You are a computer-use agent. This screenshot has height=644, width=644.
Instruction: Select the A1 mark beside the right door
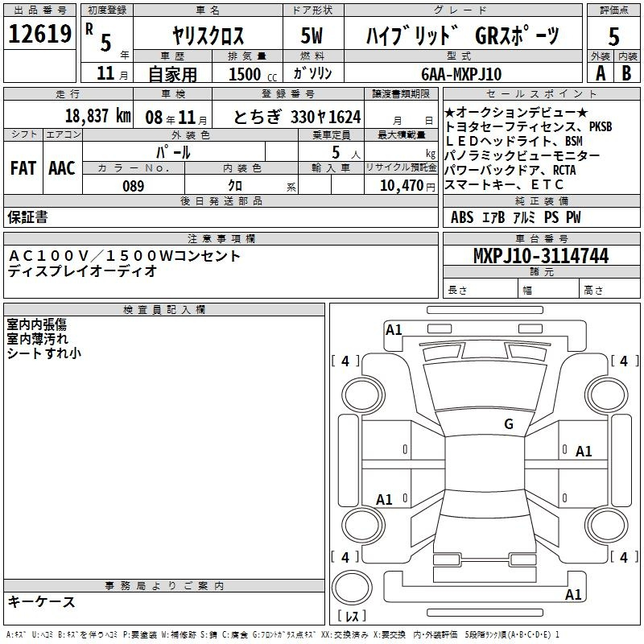(x=584, y=452)
